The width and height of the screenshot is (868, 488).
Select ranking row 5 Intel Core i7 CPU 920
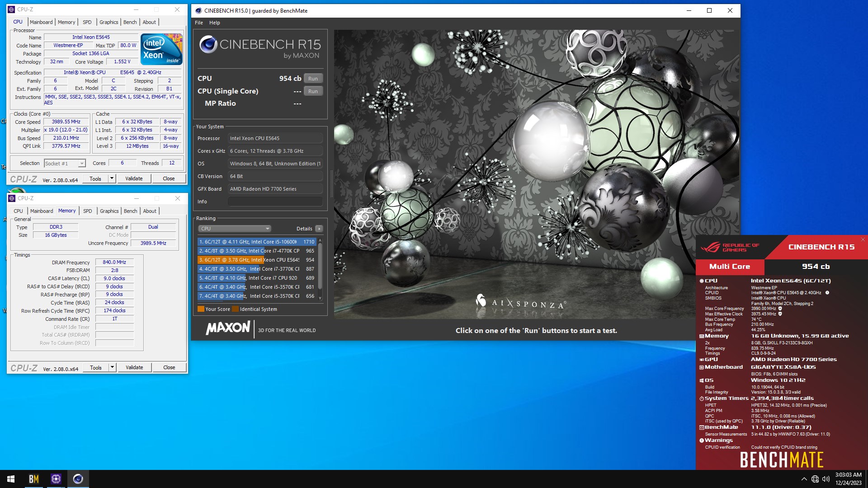click(257, 278)
